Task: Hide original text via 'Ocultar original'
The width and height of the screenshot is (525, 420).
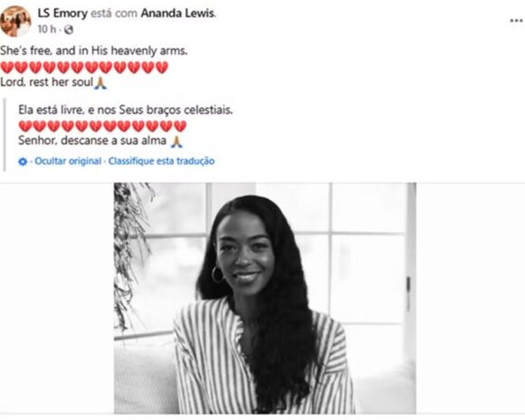Action: pyautogui.click(x=68, y=161)
